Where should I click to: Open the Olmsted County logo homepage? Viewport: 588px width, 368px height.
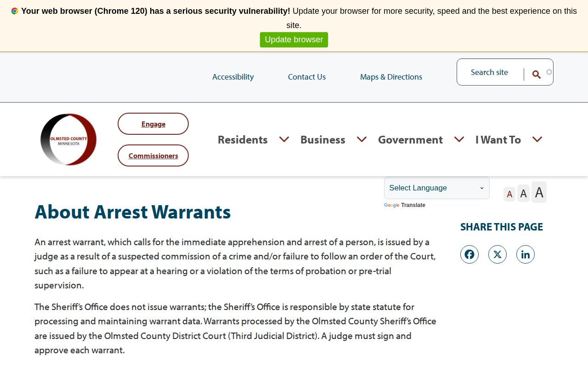68,139
